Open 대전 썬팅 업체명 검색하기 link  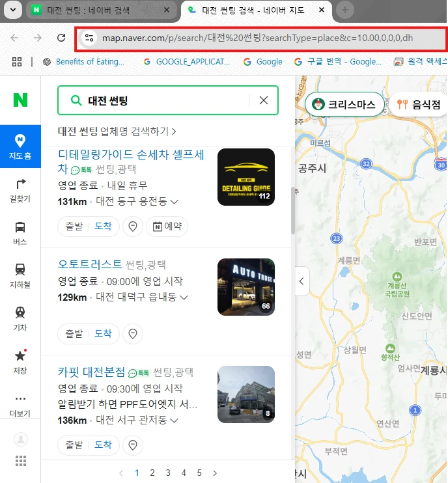coord(117,131)
